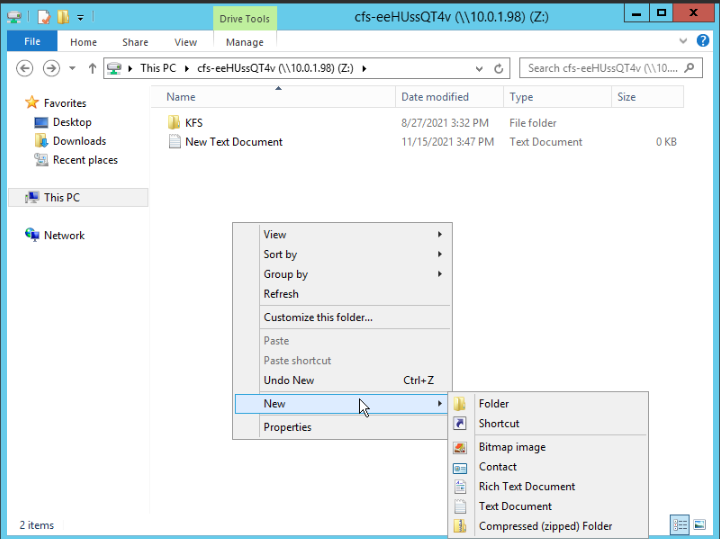720x539 pixels.
Task: Switch to the Home ribbon tab
Action: click(83, 42)
